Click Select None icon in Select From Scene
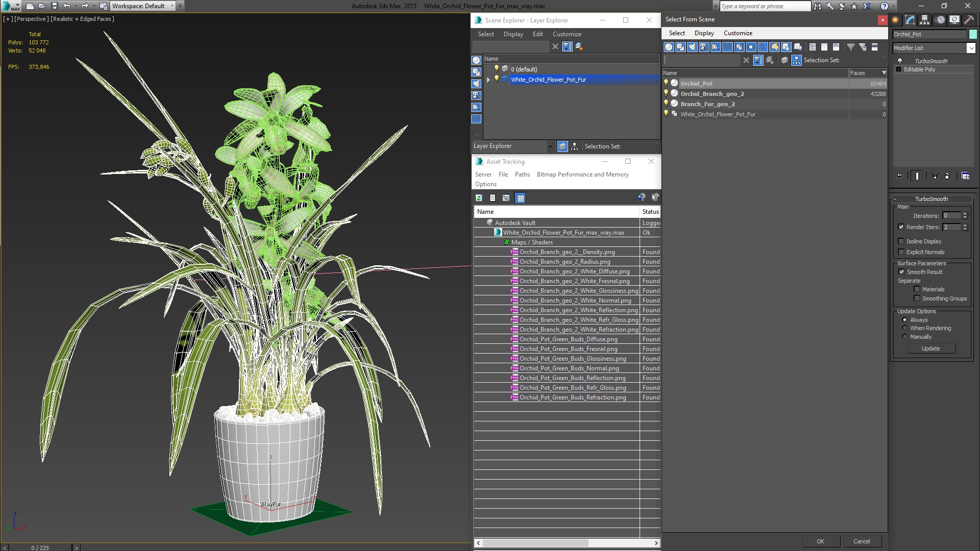The width and height of the screenshot is (980, 551). [x=824, y=47]
